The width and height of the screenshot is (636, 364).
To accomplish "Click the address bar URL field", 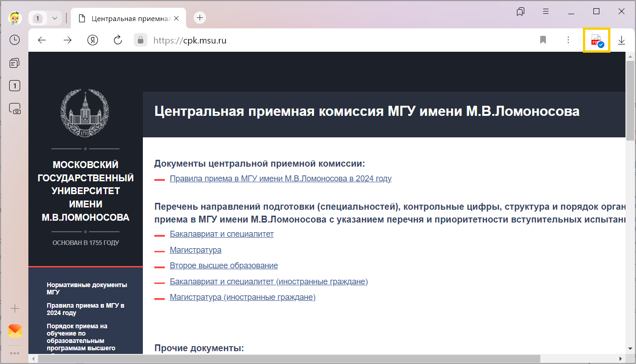I will 321,40.
